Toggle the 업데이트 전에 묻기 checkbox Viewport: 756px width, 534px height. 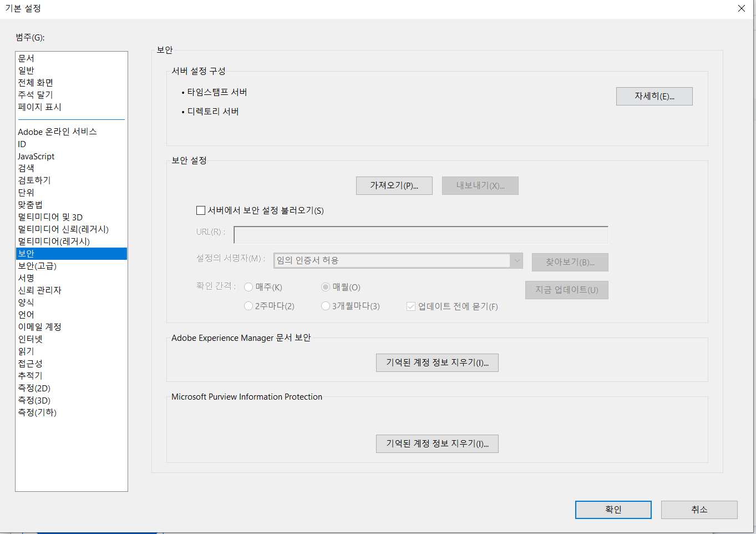[x=411, y=306]
